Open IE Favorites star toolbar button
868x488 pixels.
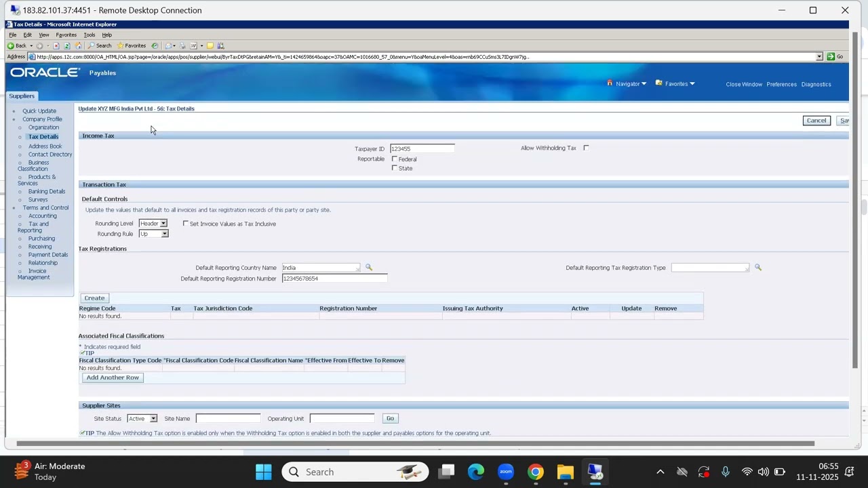click(x=132, y=45)
